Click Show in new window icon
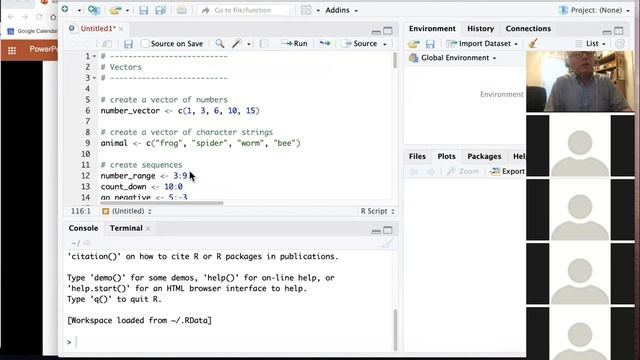640x360 pixels. [x=107, y=44]
